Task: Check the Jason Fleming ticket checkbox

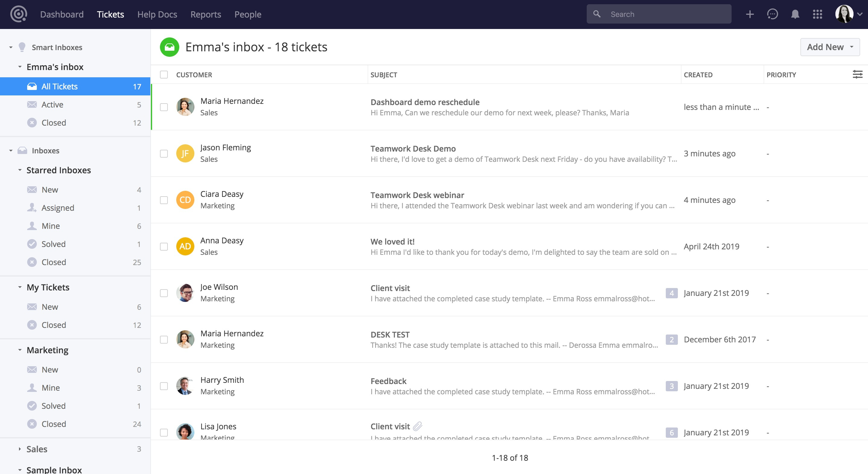Action: click(x=164, y=154)
